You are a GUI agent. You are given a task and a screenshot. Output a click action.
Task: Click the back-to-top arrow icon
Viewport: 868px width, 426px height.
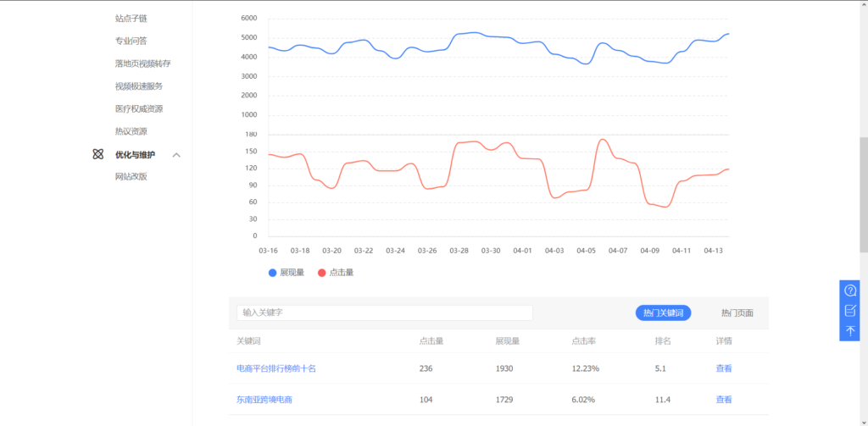coord(850,331)
